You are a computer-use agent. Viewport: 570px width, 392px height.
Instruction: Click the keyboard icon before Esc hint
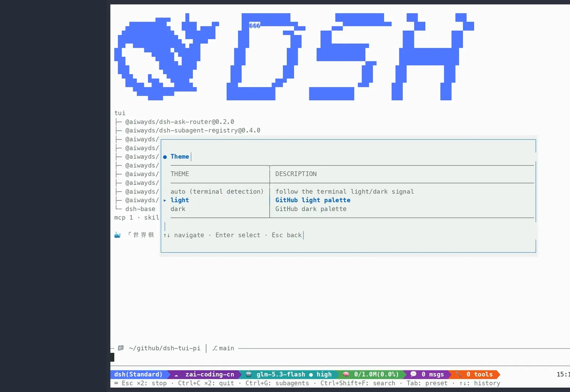pyautogui.click(x=116, y=383)
